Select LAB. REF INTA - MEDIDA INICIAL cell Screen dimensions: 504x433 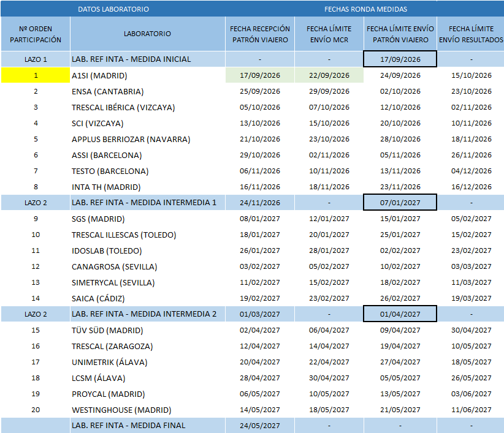point(148,59)
